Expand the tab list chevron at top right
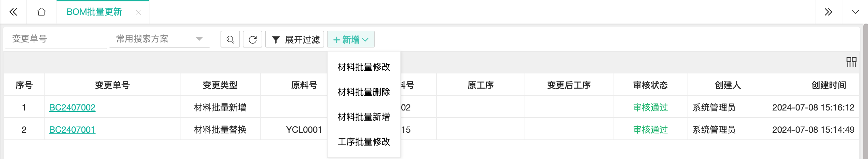 (855, 12)
